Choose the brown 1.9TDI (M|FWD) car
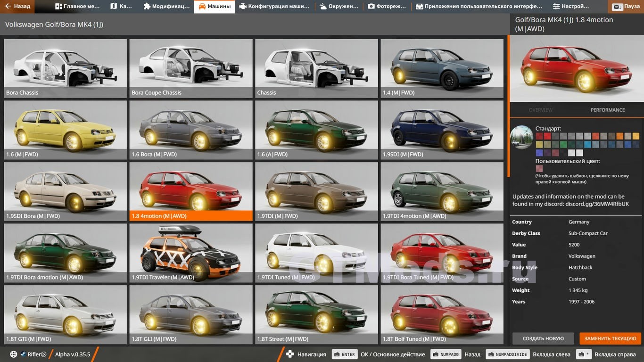Image resolution: width=644 pixels, height=362 pixels. (x=316, y=192)
